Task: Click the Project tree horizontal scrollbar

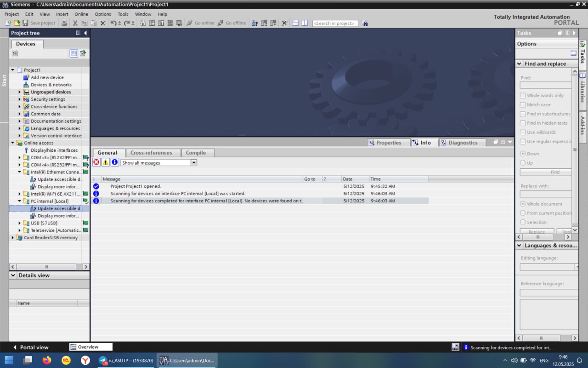Action: 46,267
